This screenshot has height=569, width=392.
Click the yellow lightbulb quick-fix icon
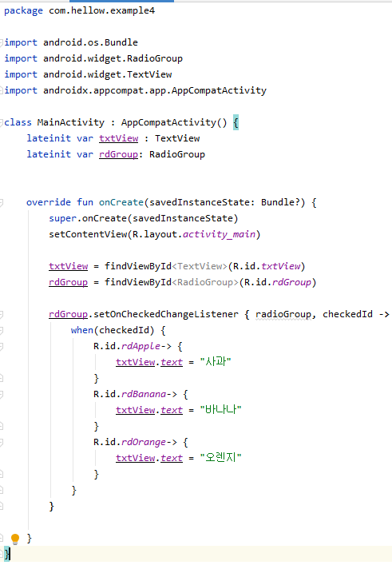[15, 539]
